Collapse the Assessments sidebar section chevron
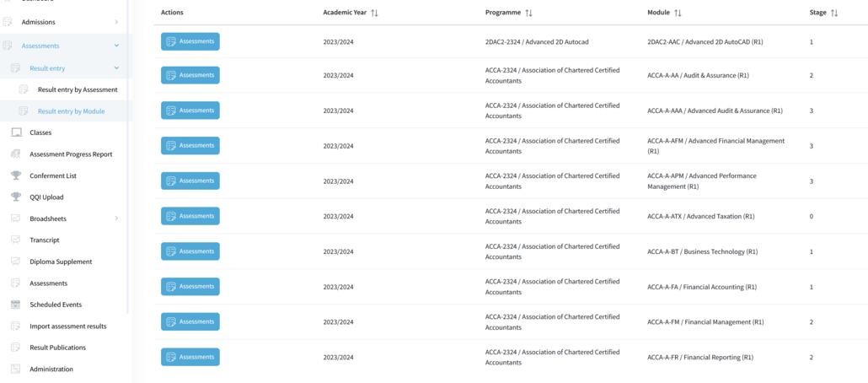The width and height of the screenshot is (868, 383). pyautogui.click(x=116, y=46)
